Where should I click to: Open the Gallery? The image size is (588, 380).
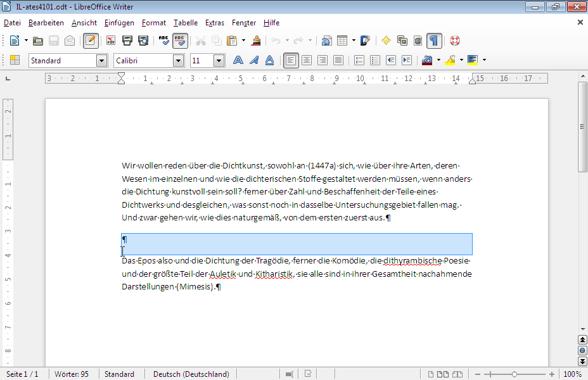[x=402, y=41]
